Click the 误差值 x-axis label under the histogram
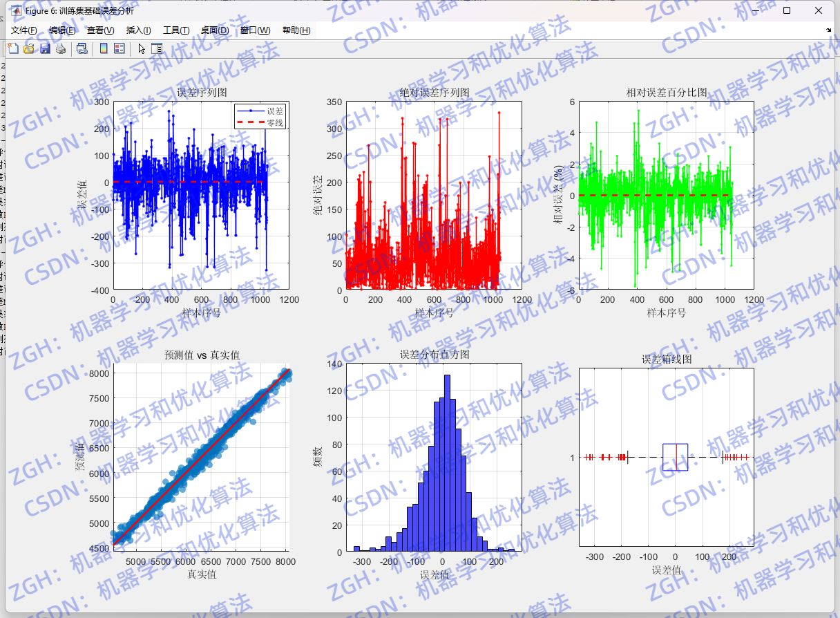The image size is (840, 618). (434, 574)
